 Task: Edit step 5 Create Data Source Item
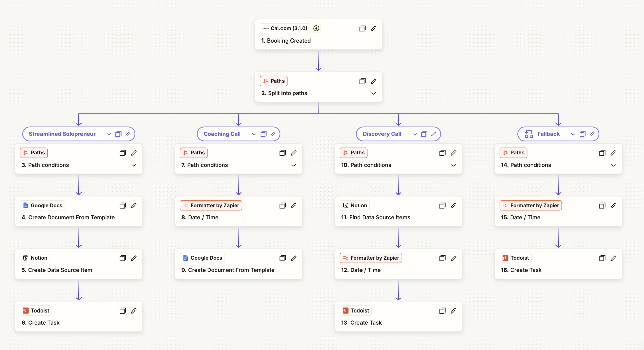pos(134,258)
